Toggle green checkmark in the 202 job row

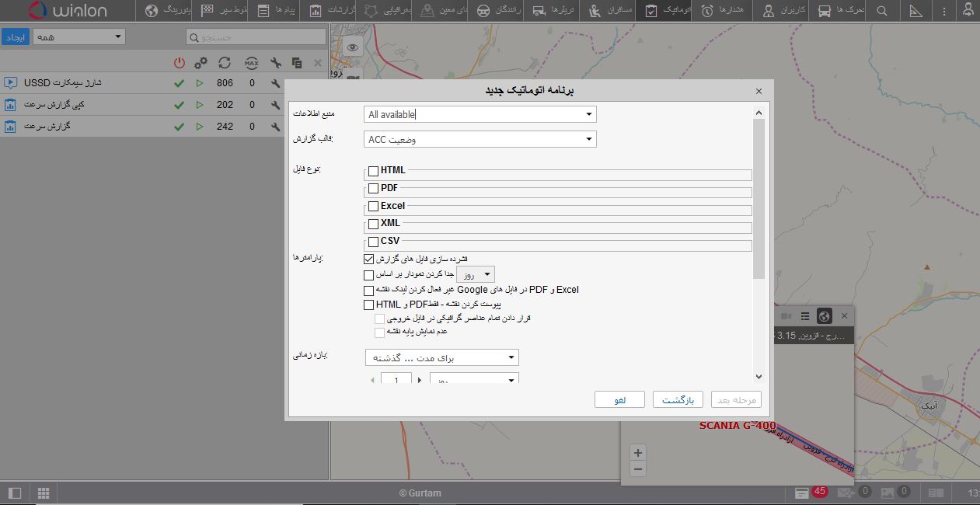pos(179,104)
